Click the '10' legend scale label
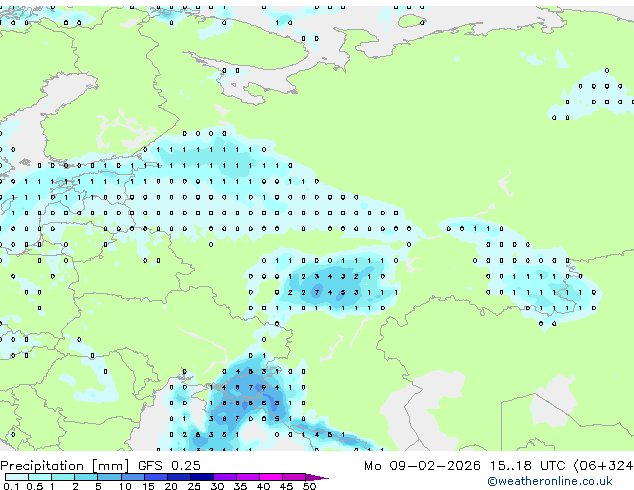Screen dimensions: 634x490 pos(125,486)
